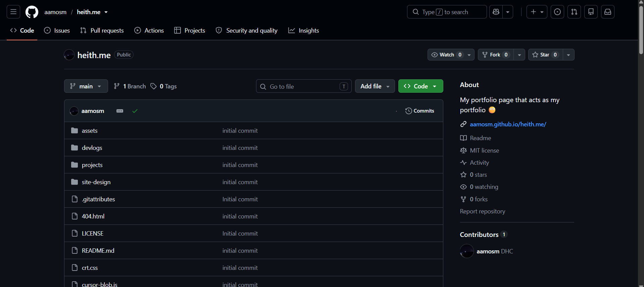Click the heith.me repository owner avatar

coord(69,55)
